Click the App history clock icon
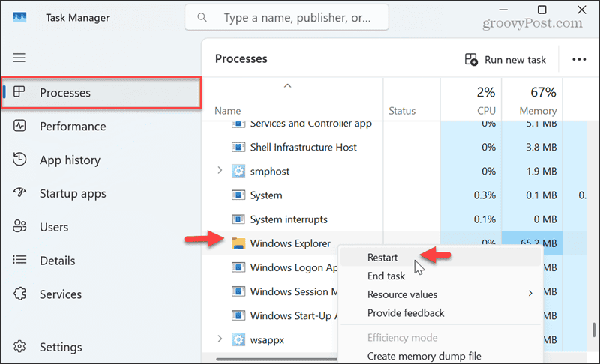The image size is (600, 364). pyautogui.click(x=19, y=160)
